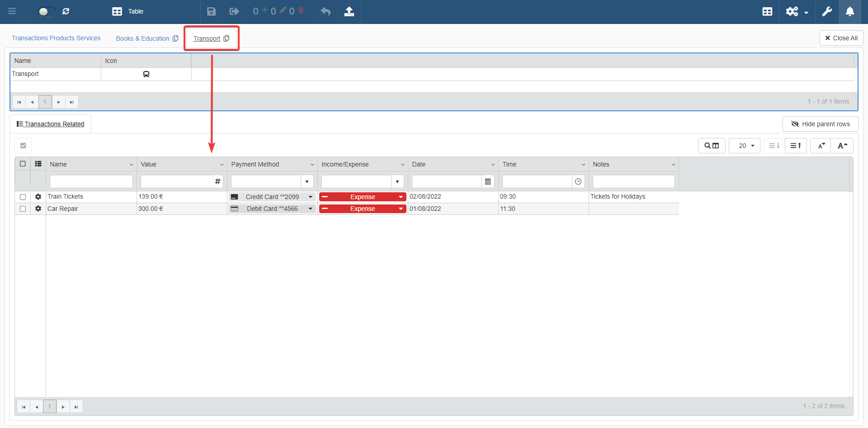The image size is (868, 428).
Task: Expand the Value column header menu
Action: pyautogui.click(x=222, y=165)
